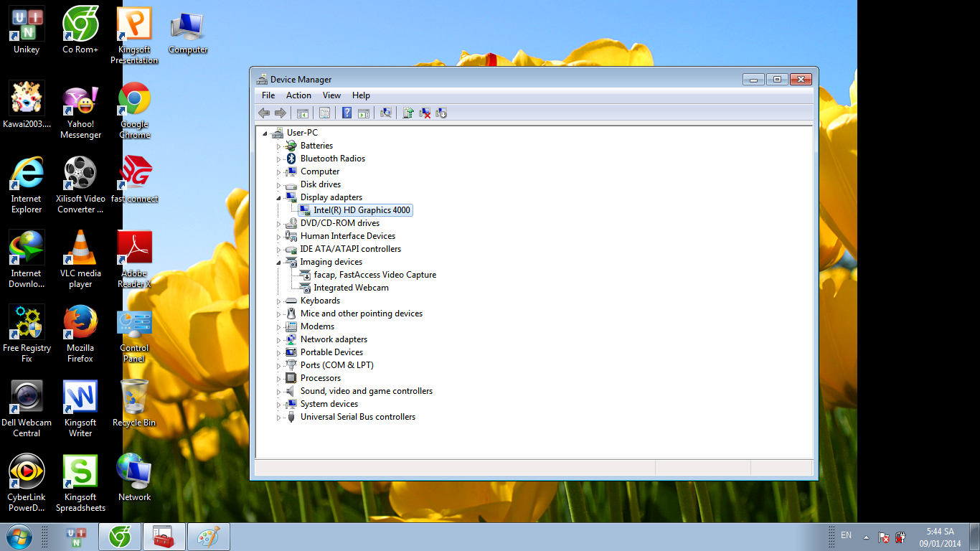Viewport: 980px width, 551px height.
Task: Open the Help menu
Action: point(361,95)
